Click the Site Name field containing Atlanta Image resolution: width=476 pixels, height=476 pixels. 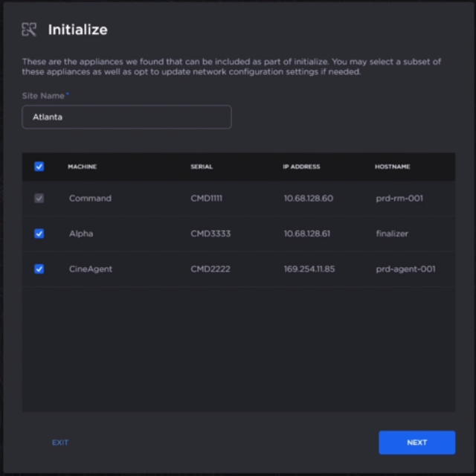[126, 117]
